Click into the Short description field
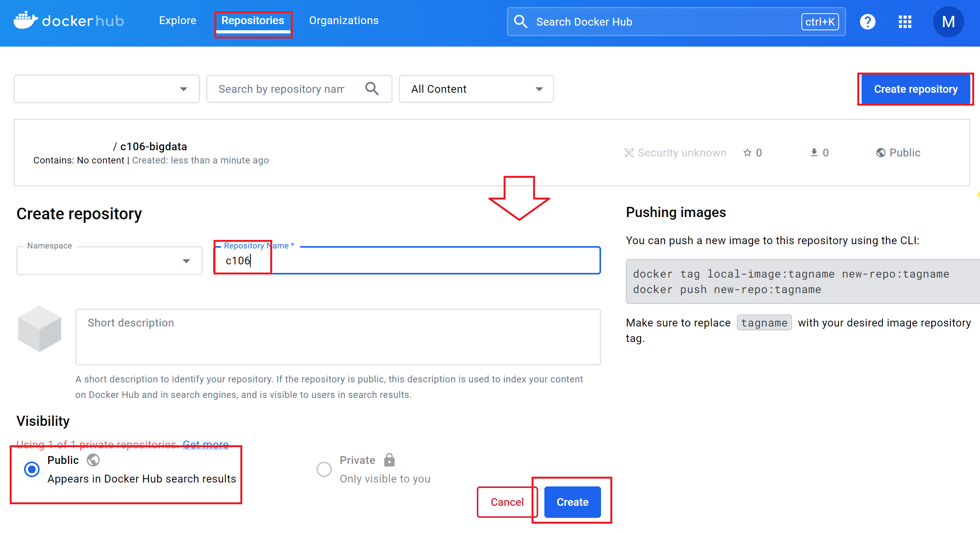The width and height of the screenshot is (980, 533). pyautogui.click(x=338, y=337)
